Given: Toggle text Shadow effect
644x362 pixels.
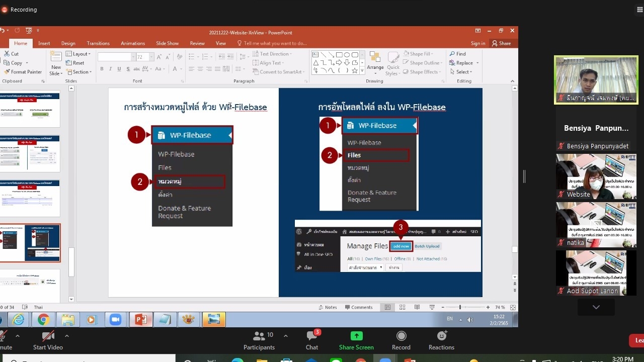Looking at the screenshot, I should coord(128,69).
